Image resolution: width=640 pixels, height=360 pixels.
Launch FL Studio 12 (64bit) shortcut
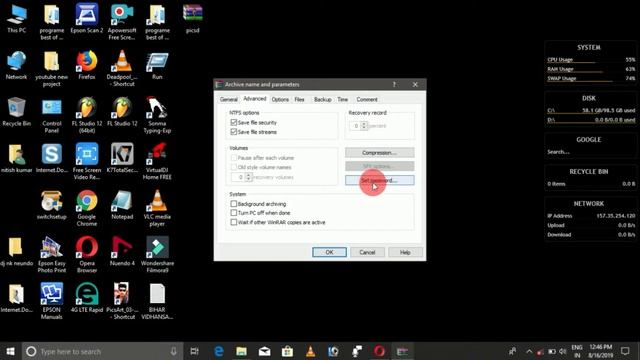pyautogui.click(x=87, y=116)
